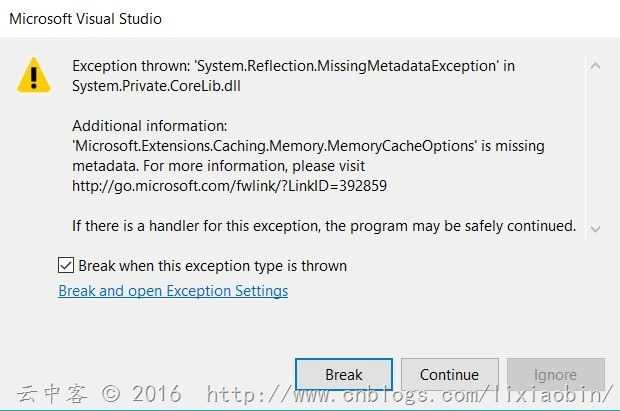Click the Continue button
This screenshot has width=620, height=411.
[x=450, y=375]
